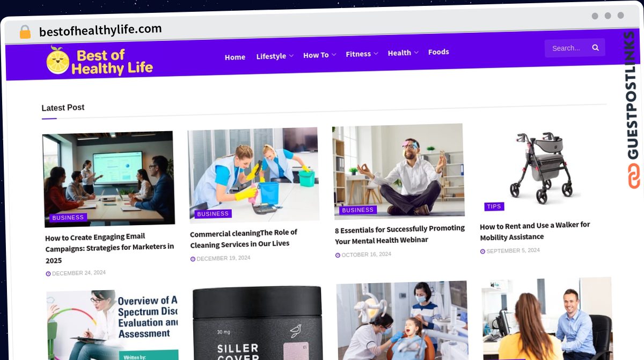
Task: Expand the Lifestyle dropdown menu
Action: (x=275, y=56)
